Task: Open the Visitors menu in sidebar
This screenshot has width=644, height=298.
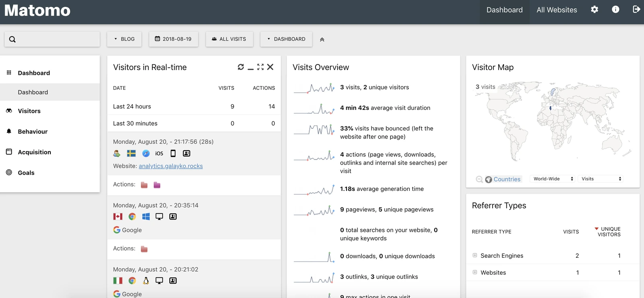Action: point(29,111)
